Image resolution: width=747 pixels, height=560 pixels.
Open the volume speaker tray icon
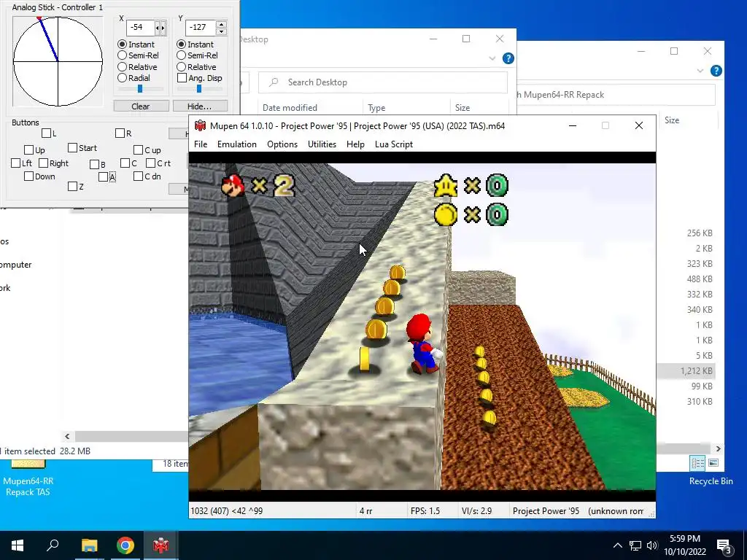(652, 545)
